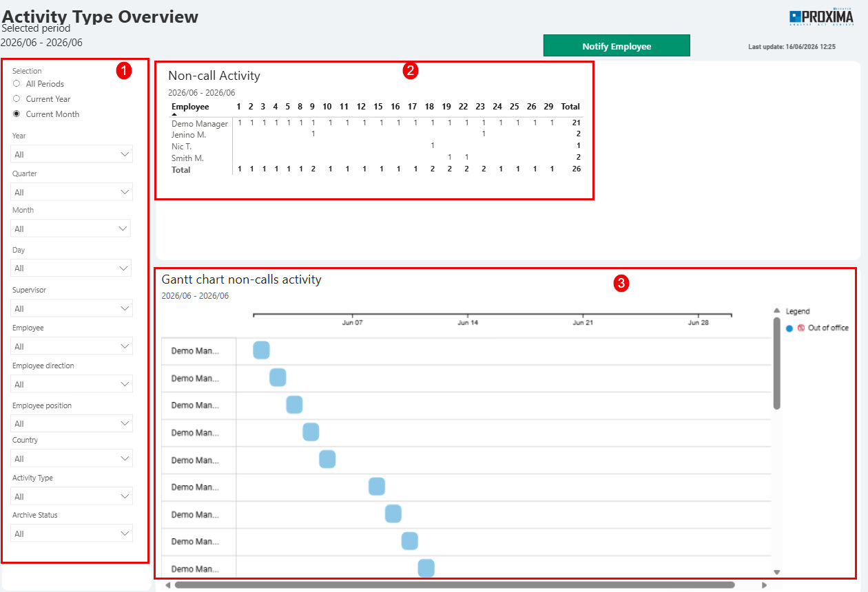Expand the Employee direction dropdown
The image size is (868, 592).
[x=72, y=384]
